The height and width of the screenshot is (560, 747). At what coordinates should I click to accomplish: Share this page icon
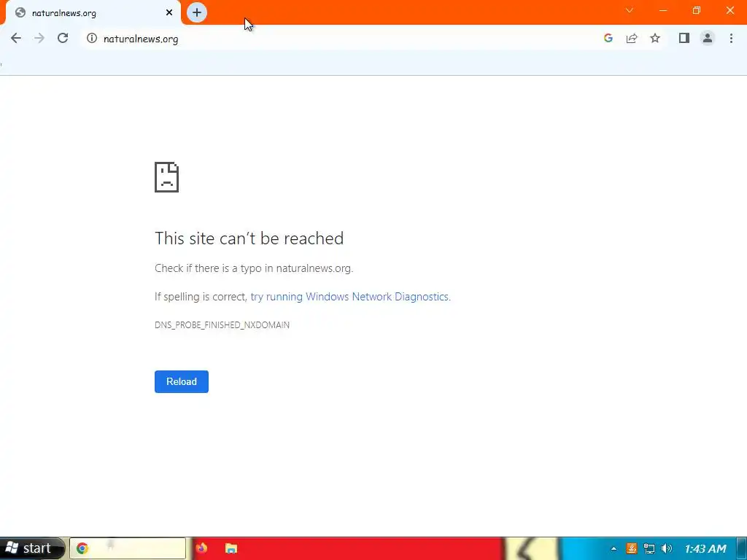(632, 39)
